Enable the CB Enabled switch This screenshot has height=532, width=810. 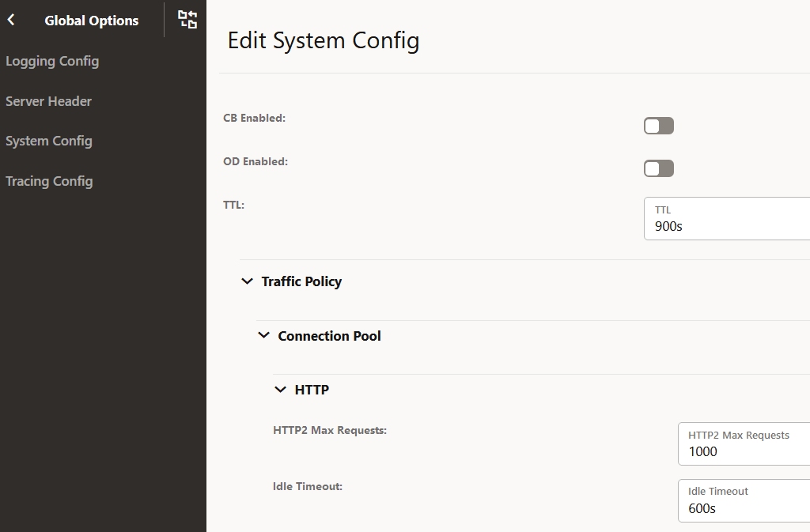coord(658,125)
